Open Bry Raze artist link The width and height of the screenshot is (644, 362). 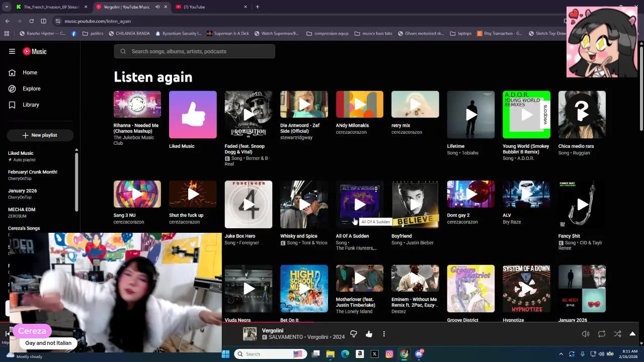pos(512,222)
